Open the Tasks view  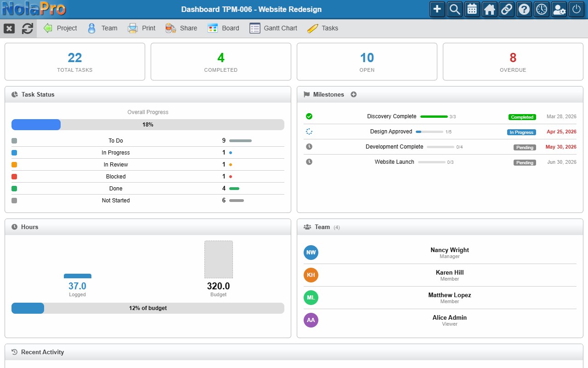pyautogui.click(x=322, y=28)
